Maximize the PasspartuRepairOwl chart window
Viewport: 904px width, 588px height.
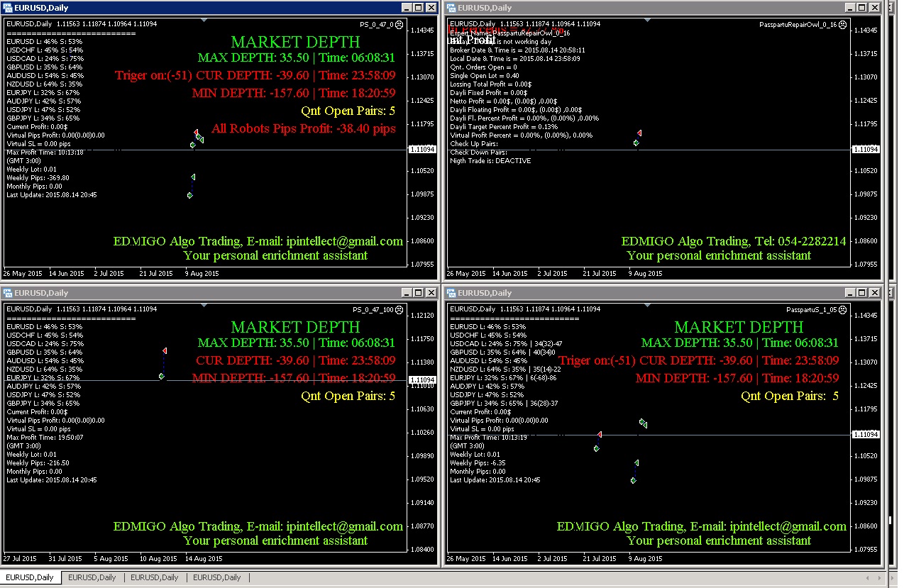coord(862,8)
